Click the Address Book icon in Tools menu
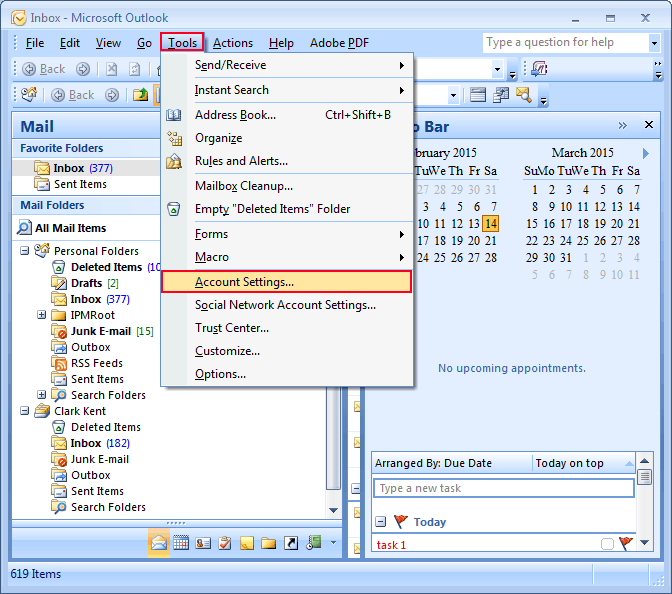672x594 pixels. [174, 115]
